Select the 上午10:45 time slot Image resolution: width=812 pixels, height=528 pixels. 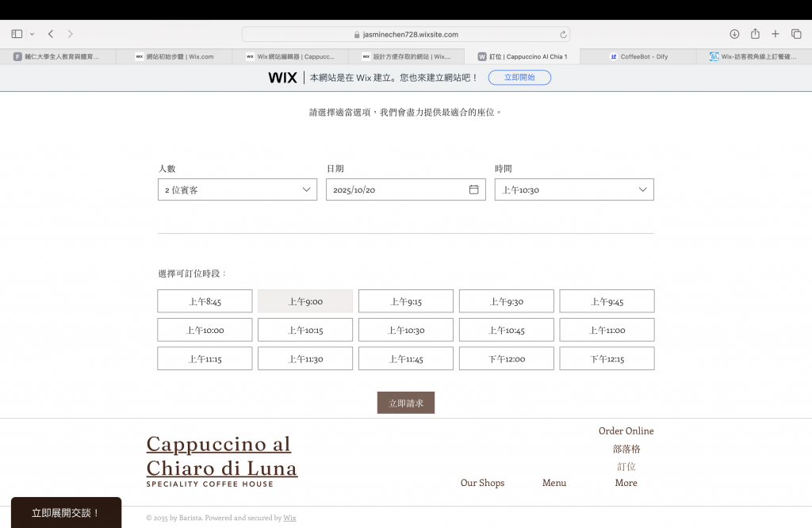point(507,331)
